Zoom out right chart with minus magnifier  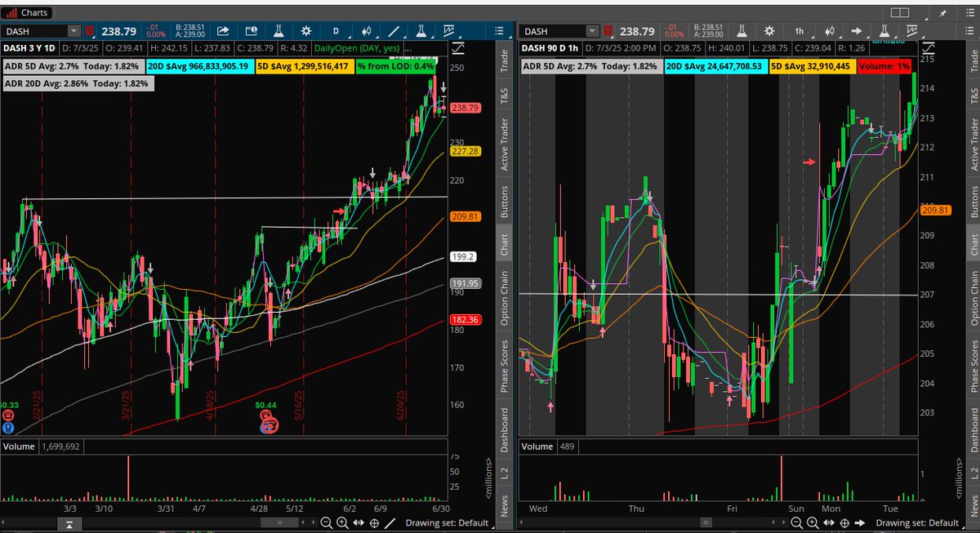pyautogui.click(x=797, y=522)
